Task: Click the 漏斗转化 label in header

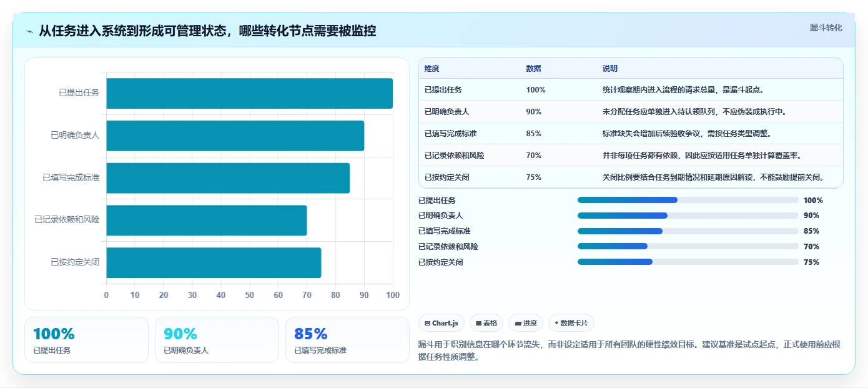Action: (826, 28)
